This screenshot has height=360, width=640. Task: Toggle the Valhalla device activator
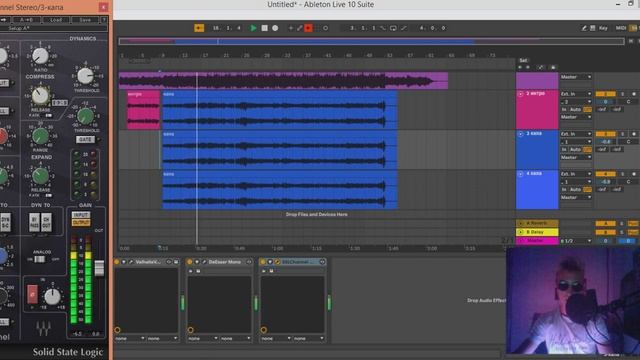[x=117, y=262]
